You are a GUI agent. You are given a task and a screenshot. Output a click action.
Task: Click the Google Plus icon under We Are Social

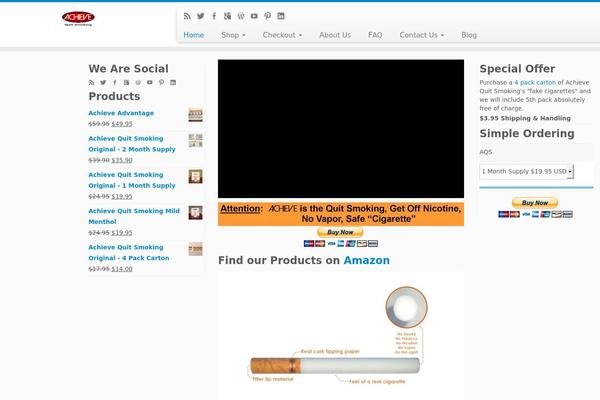[126, 82]
